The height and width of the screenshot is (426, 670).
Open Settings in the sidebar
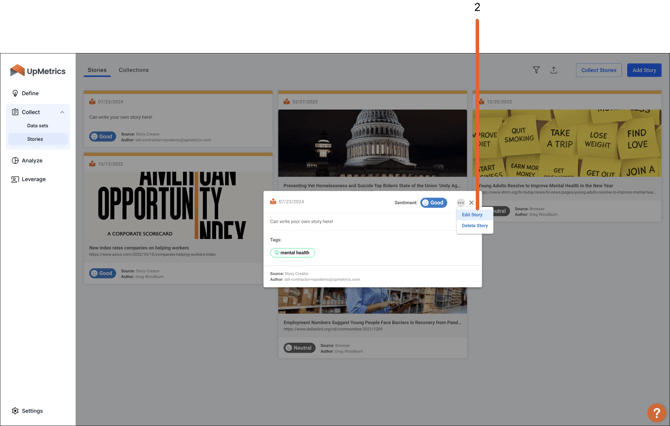(32, 411)
